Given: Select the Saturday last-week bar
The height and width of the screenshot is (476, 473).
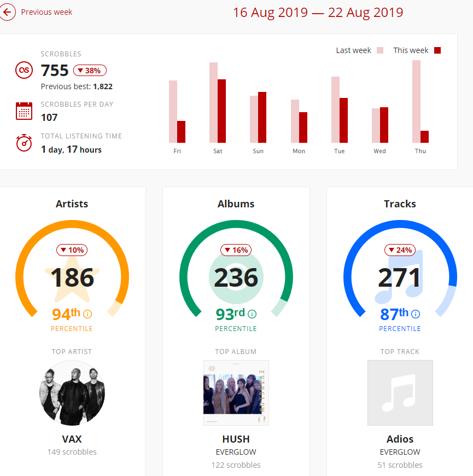Looking at the screenshot, I should coord(213,103).
